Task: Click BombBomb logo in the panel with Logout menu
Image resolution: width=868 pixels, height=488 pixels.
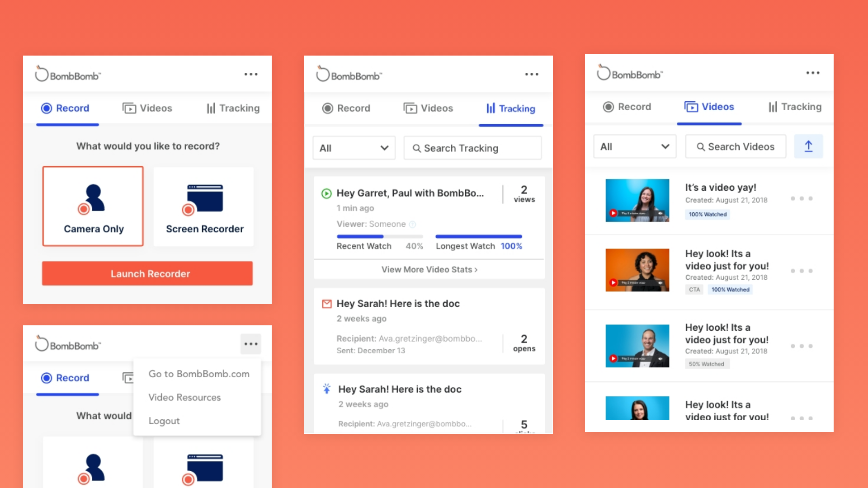Action: (68, 344)
